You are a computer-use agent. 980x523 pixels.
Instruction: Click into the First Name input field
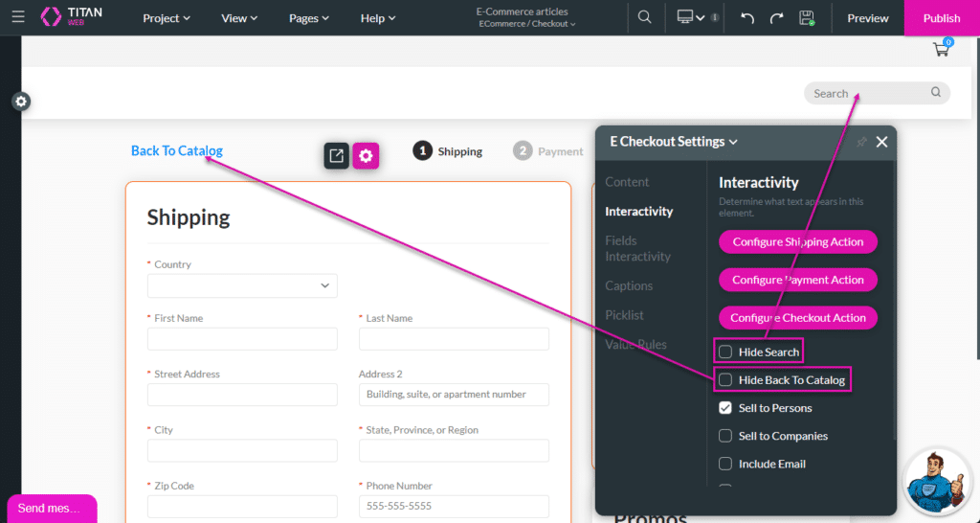click(242, 339)
